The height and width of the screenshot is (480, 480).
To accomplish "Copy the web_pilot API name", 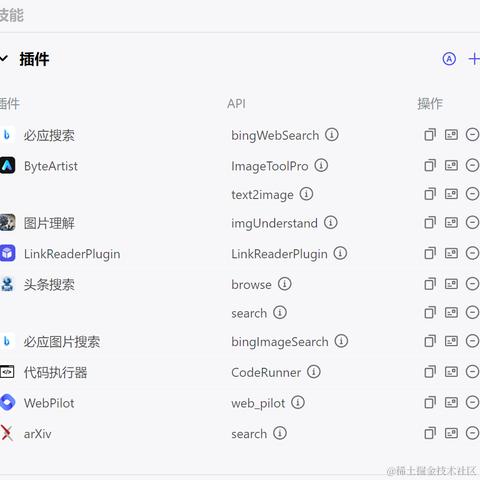I will tap(430, 402).
